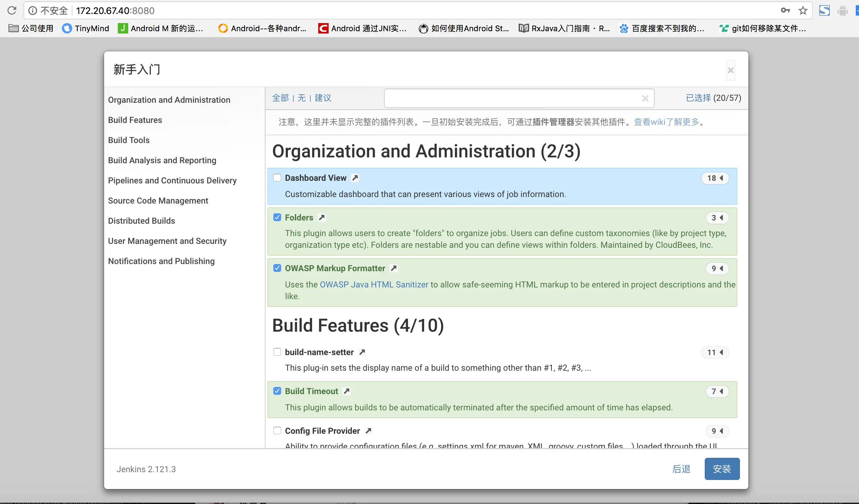Click Config File Provider external link icon
This screenshot has height=504, width=859.
pos(368,431)
